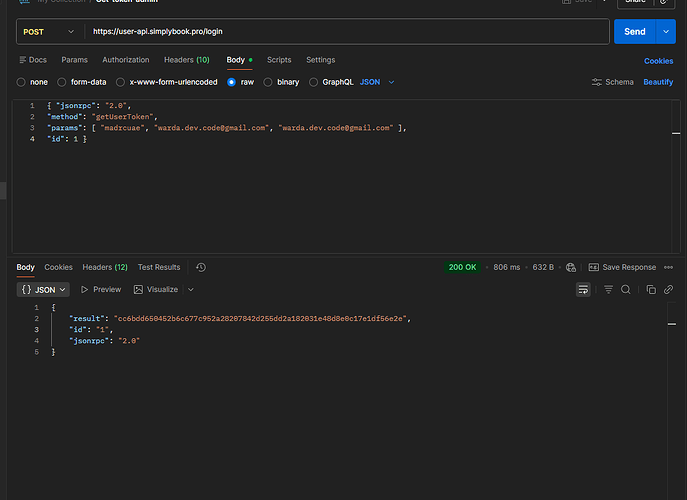Image resolution: width=687 pixels, height=500 pixels.
Task: Expand the raw JSON language dropdown
Action: (x=377, y=82)
